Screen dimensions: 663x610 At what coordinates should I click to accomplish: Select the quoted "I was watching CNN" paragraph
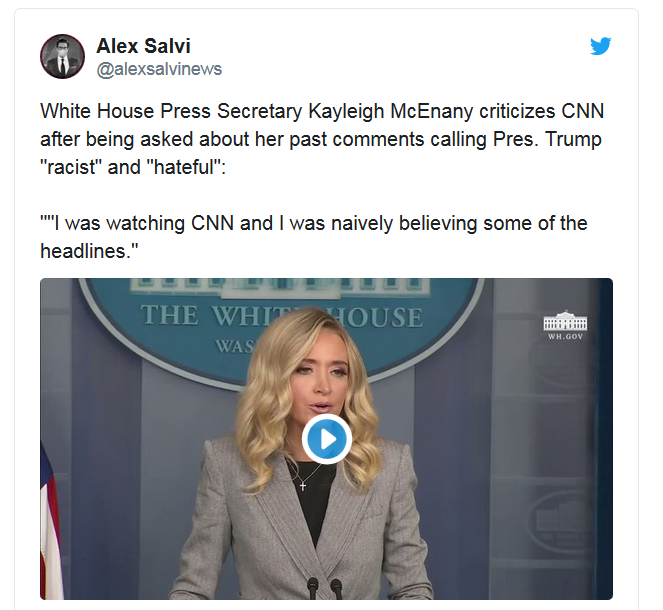pos(314,237)
